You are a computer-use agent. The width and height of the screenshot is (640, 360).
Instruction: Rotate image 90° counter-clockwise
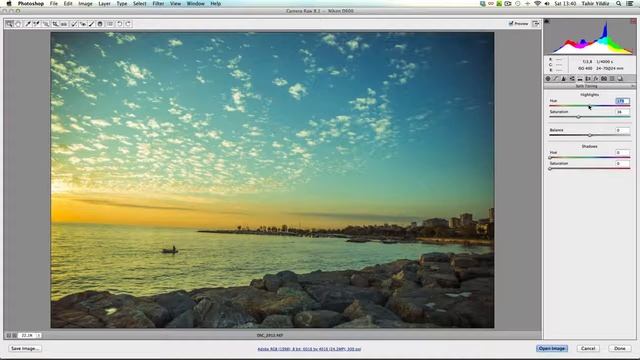(120, 24)
